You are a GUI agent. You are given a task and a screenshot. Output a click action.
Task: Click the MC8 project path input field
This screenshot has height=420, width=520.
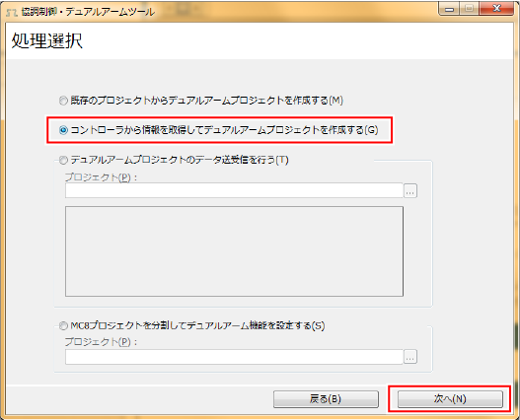[234, 357]
